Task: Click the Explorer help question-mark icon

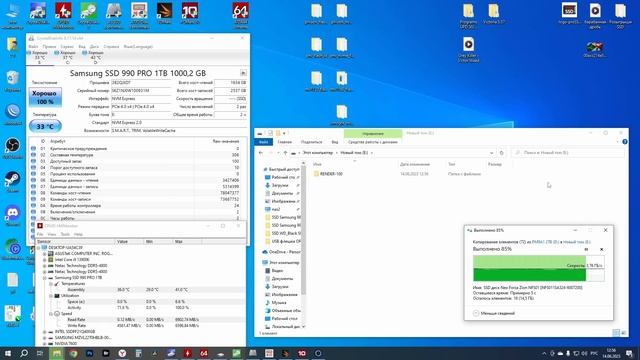Action: pyautogui.click(x=624, y=142)
